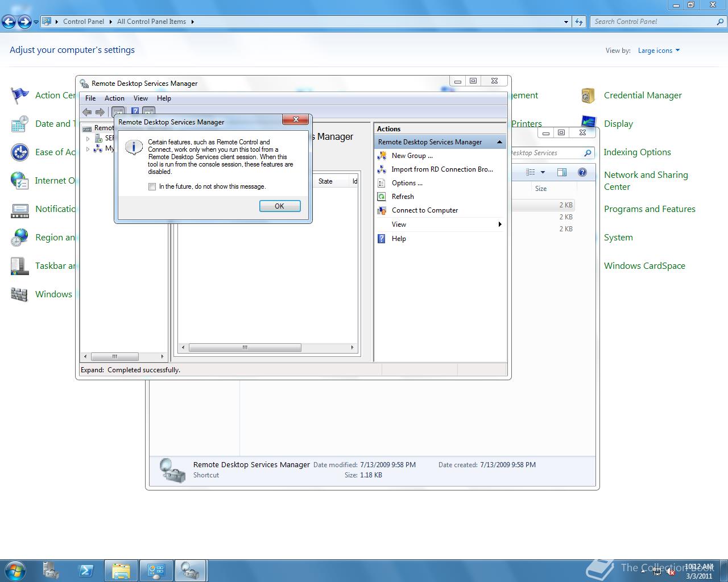Click the Action Center flag icon
Image resolution: width=728 pixels, height=582 pixels.
pyautogui.click(x=20, y=95)
